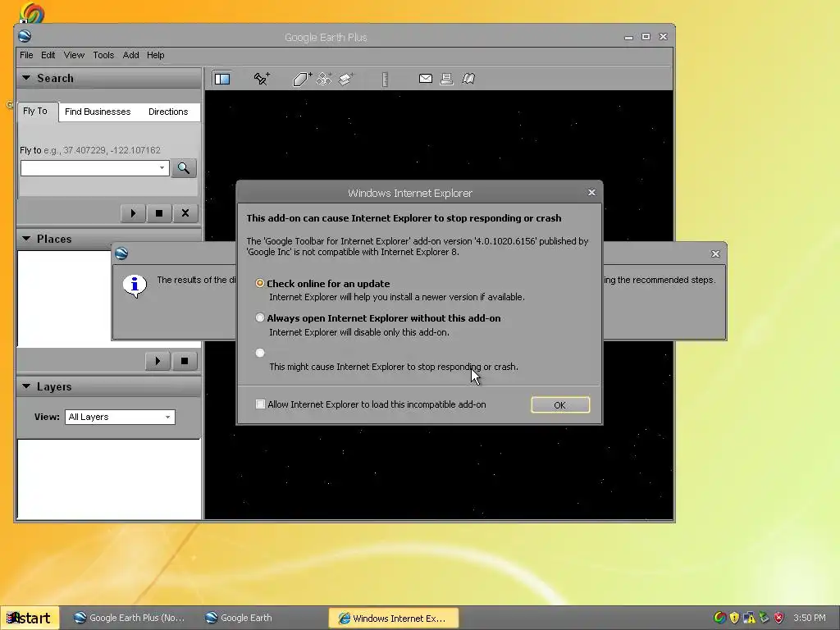Click the Add Image Overlay icon

pyautogui.click(x=345, y=79)
